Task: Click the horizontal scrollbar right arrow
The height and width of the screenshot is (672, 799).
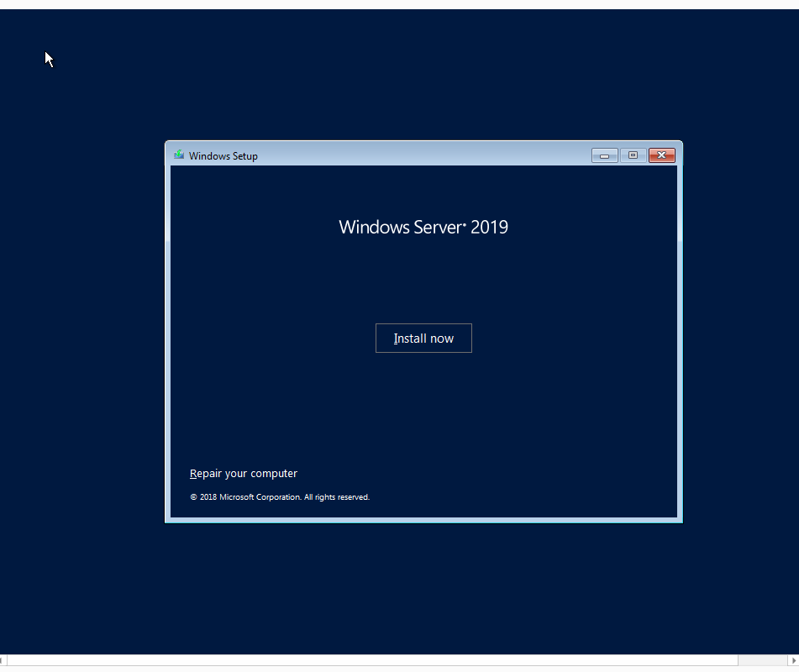Action: pos(794,660)
